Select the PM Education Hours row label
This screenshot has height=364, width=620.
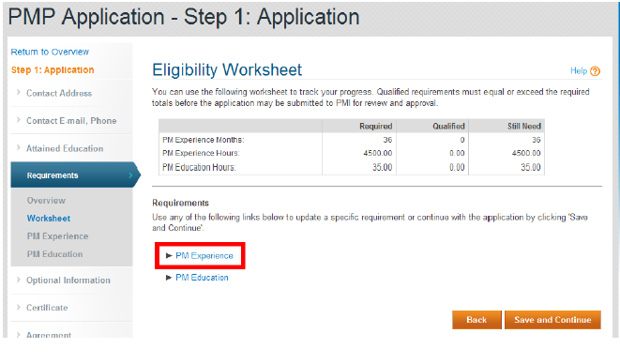(199, 167)
